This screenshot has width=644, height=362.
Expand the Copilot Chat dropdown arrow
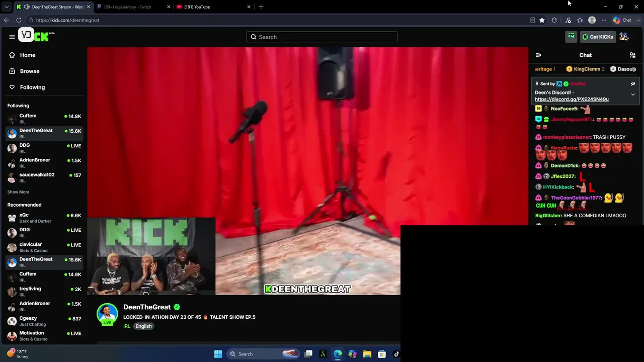click(x=637, y=20)
